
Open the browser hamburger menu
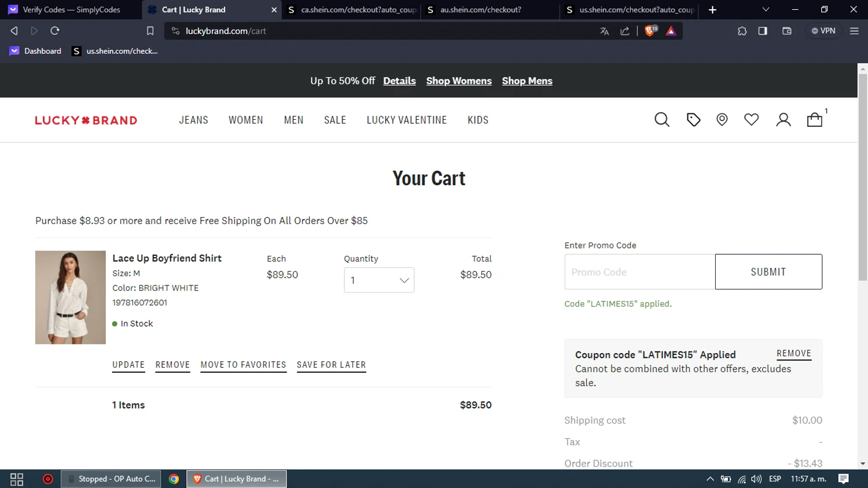tap(854, 31)
